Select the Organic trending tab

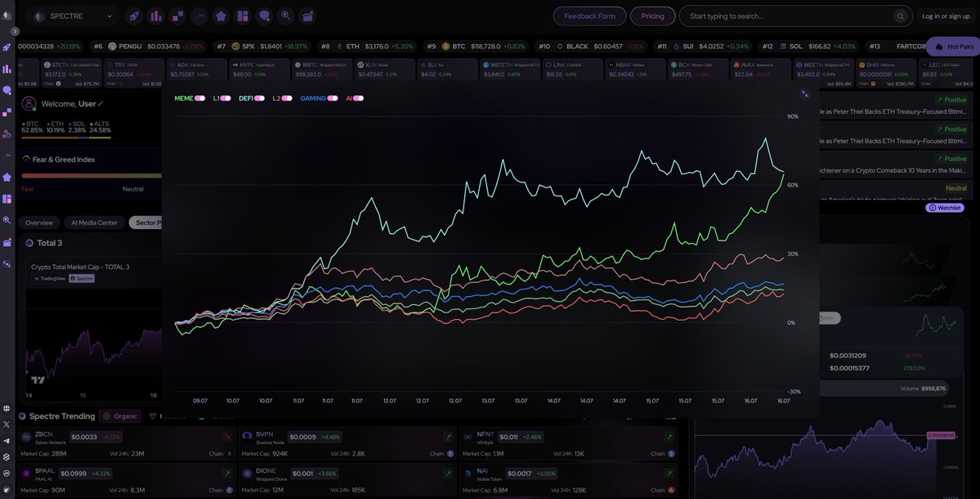(121, 416)
